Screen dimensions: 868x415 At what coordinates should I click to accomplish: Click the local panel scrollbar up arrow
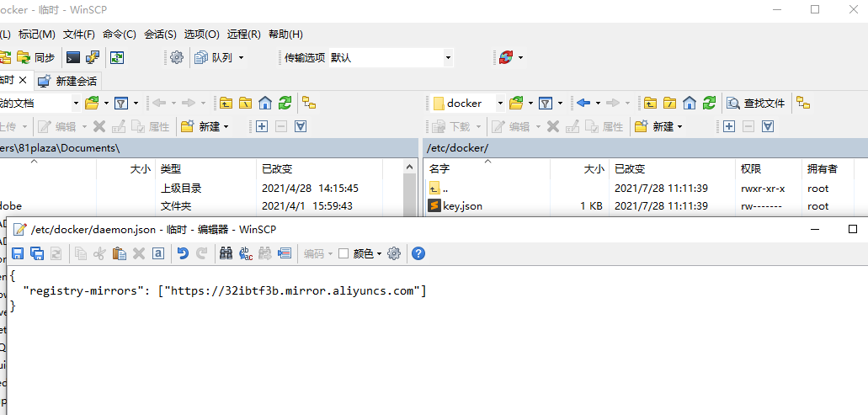click(x=410, y=167)
